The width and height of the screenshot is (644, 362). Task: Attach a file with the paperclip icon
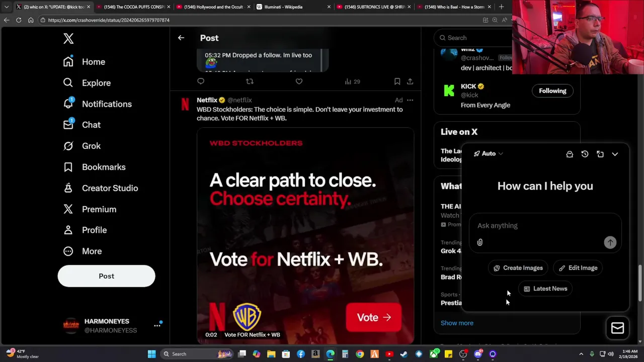pos(480,242)
